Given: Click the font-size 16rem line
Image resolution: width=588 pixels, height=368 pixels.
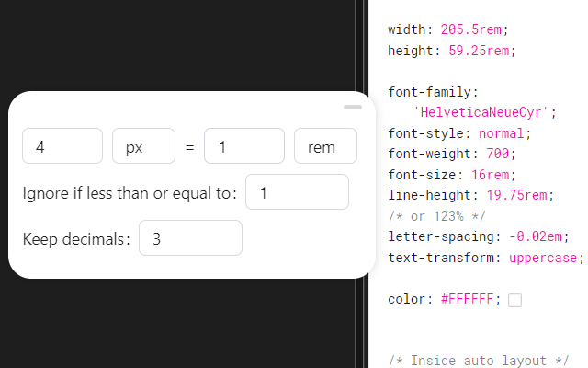Looking at the screenshot, I should (x=452, y=174).
